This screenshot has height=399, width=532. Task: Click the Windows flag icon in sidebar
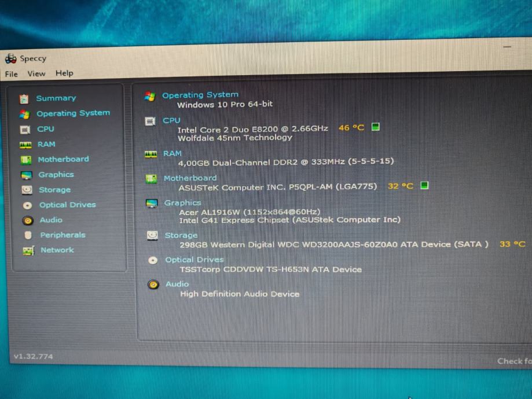(24, 114)
